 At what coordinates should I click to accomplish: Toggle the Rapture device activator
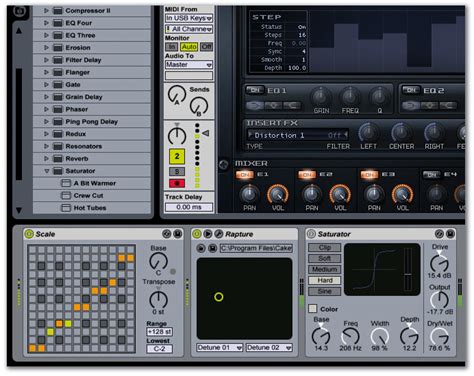(197, 234)
